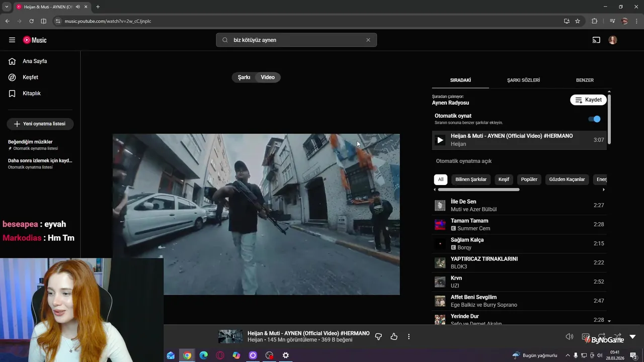644x362 pixels.
Task: Select the Keşif filter chip
Action: [504, 179]
